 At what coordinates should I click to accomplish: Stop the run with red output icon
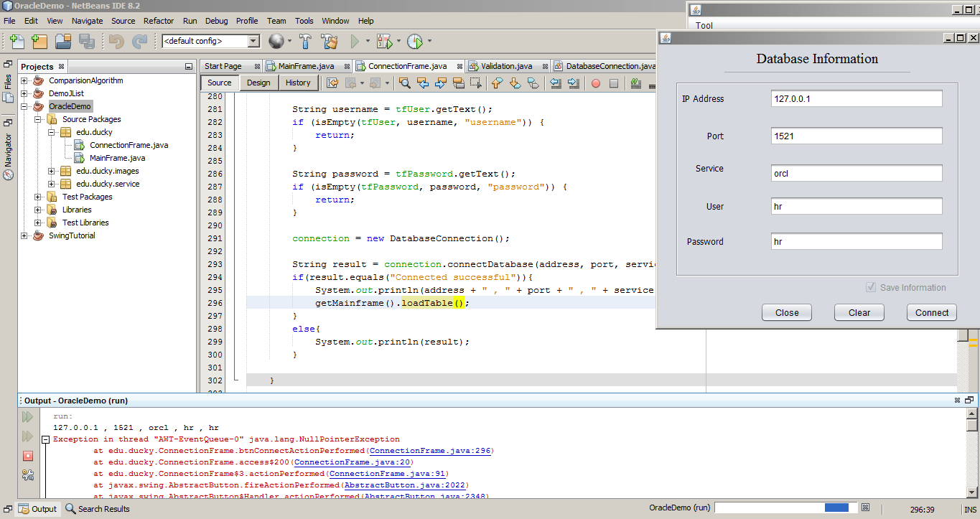(x=28, y=456)
